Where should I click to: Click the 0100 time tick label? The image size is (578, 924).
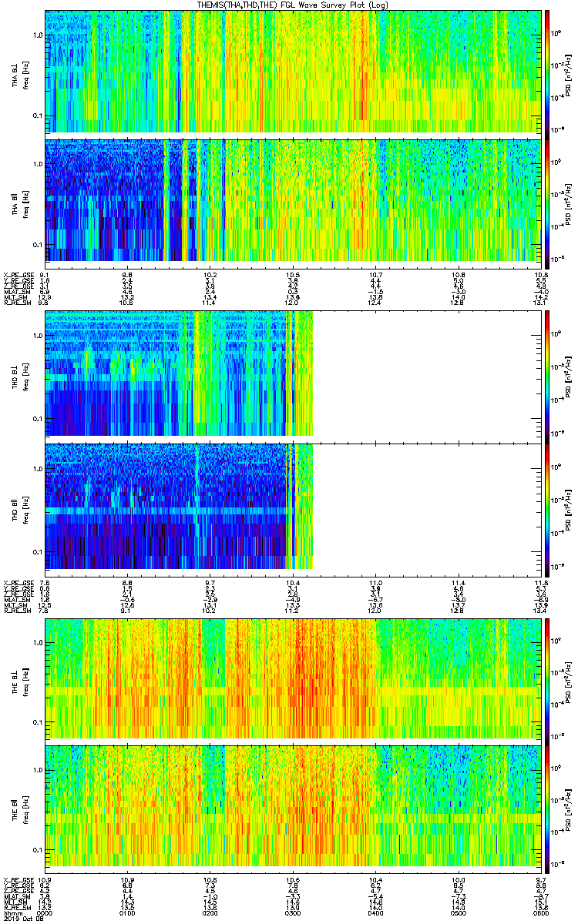tap(128, 914)
